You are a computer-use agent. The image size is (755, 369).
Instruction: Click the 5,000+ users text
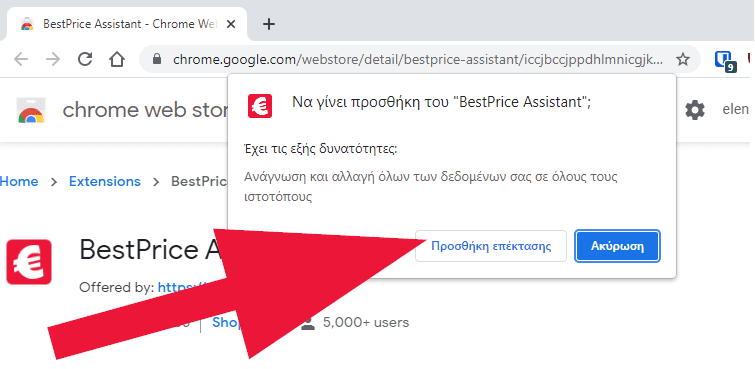(366, 322)
